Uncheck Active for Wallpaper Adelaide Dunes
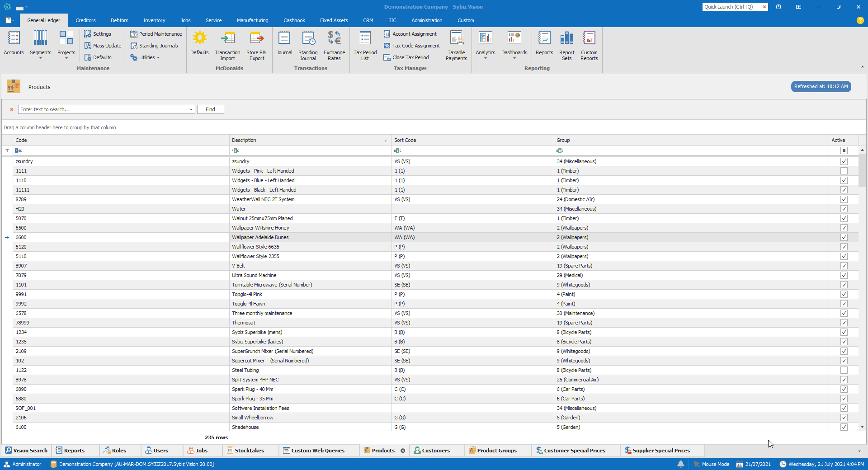The image size is (868, 470). click(x=844, y=237)
